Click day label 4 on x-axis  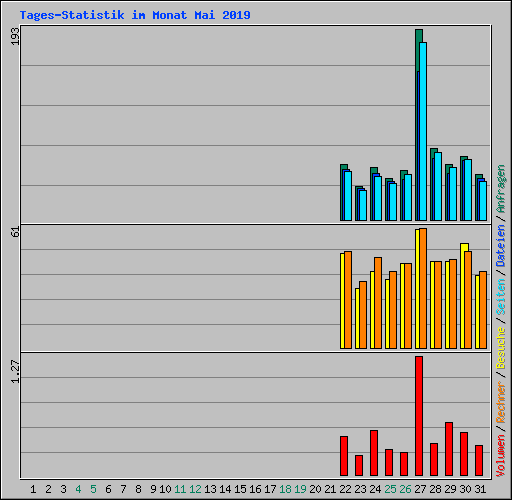(x=78, y=489)
